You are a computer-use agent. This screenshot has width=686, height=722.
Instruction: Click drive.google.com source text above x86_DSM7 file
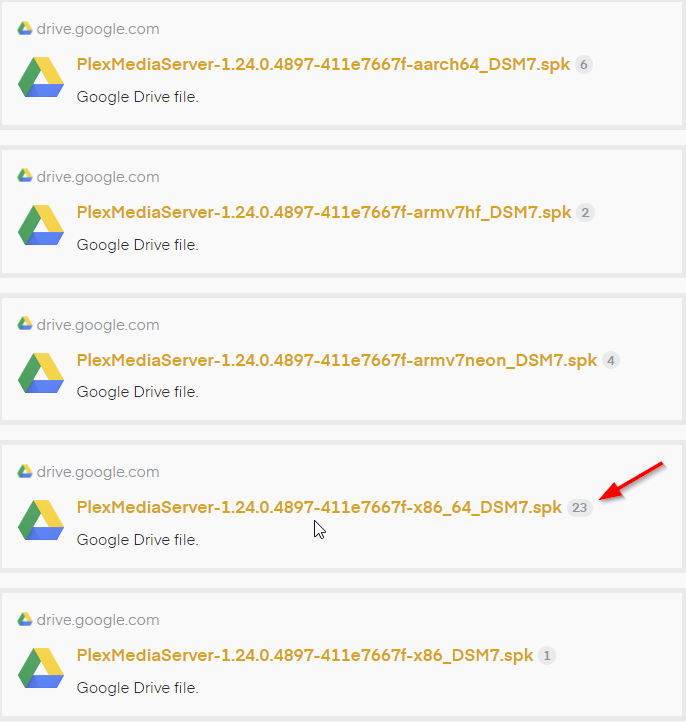pyautogui.click(x=98, y=620)
